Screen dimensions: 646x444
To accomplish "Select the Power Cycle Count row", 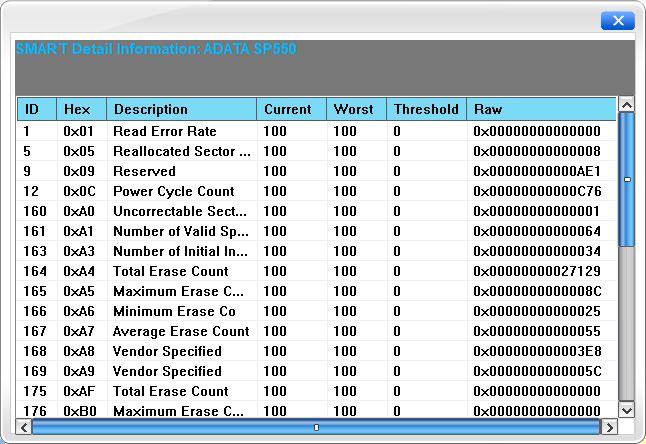I will click(x=316, y=191).
